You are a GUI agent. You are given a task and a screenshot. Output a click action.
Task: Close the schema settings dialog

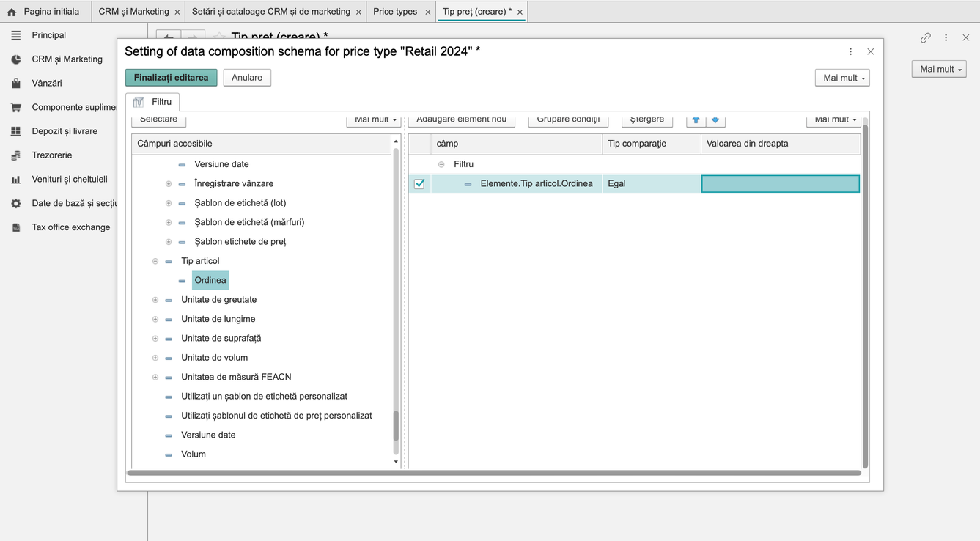[870, 51]
